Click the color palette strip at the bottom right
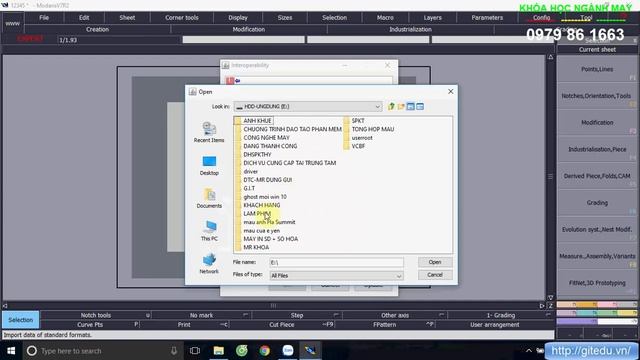The height and width of the screenshot is (360, 640). tap(597, 313)
